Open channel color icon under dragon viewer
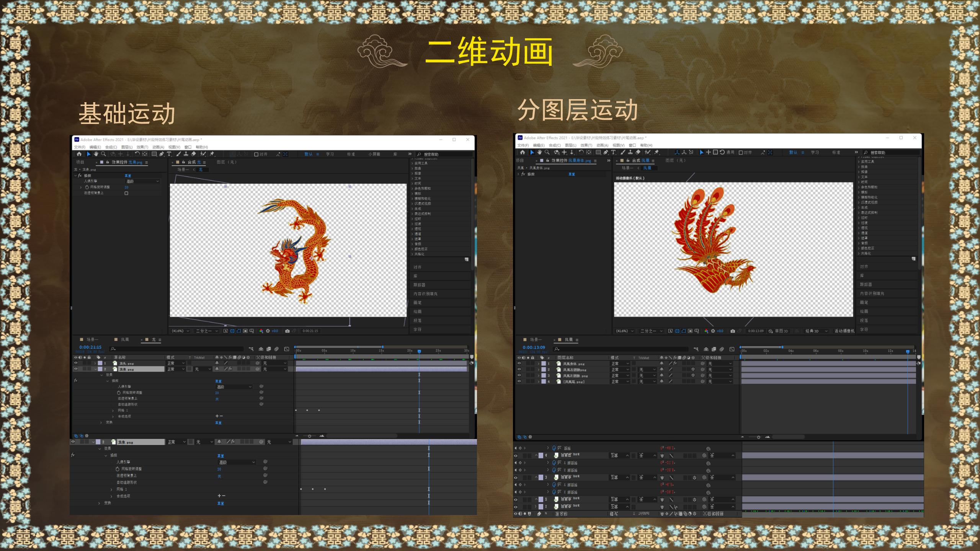 click(x=261, y=331)
